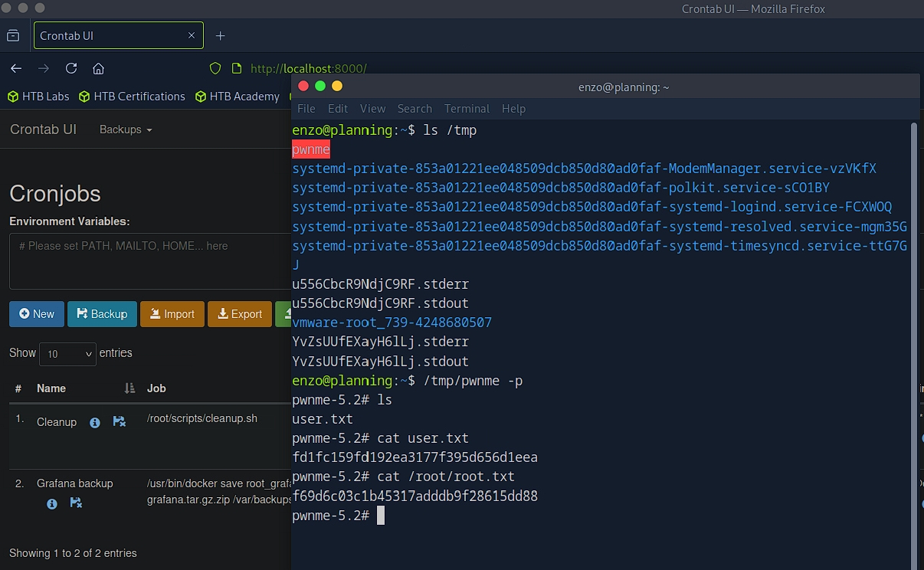The height and width of the screenshot is (570, 924).
Task: Open the tracking protection shield icon
Action: point(215,68)
